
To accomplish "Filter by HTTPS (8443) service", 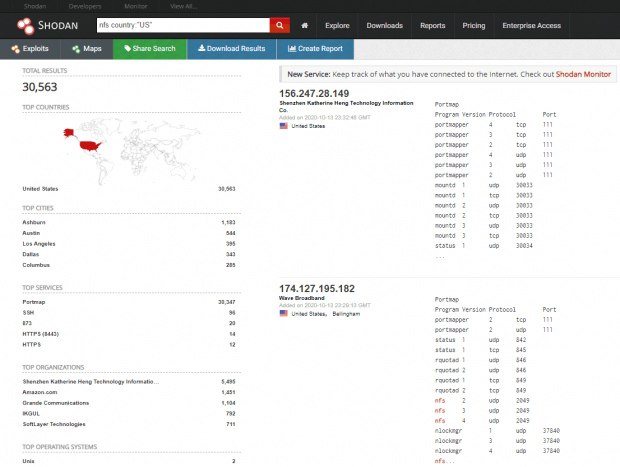I will click(41, 334).
